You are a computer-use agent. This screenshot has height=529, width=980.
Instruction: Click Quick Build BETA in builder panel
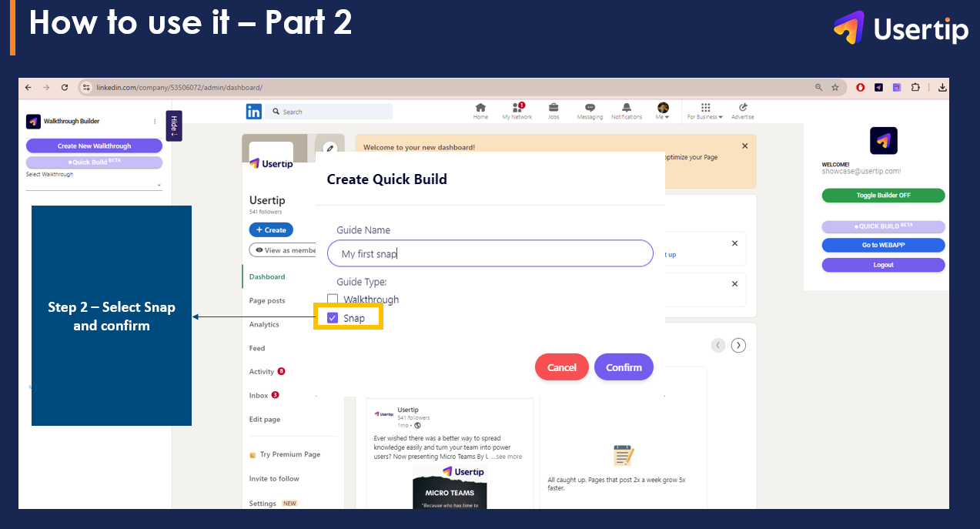click(94, 162)
